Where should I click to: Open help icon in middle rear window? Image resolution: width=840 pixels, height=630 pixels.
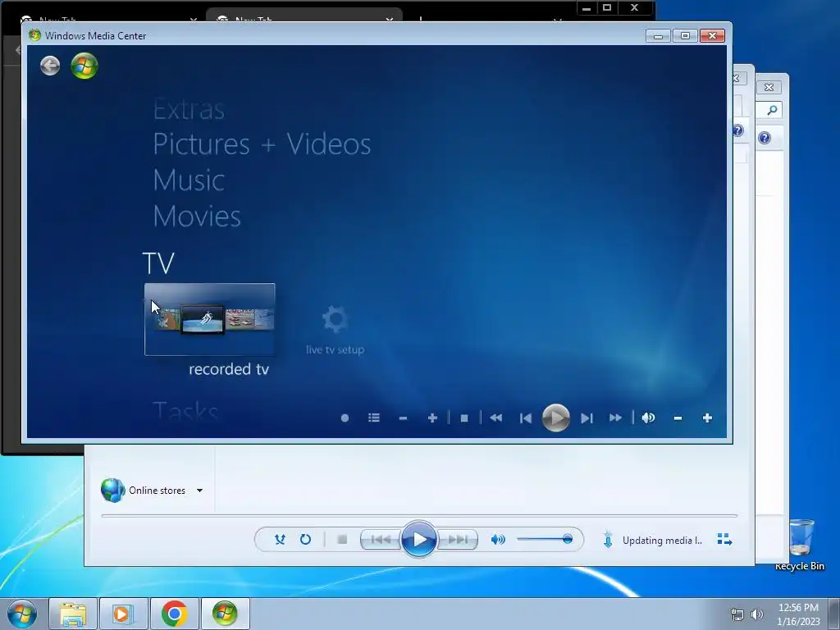738,130
